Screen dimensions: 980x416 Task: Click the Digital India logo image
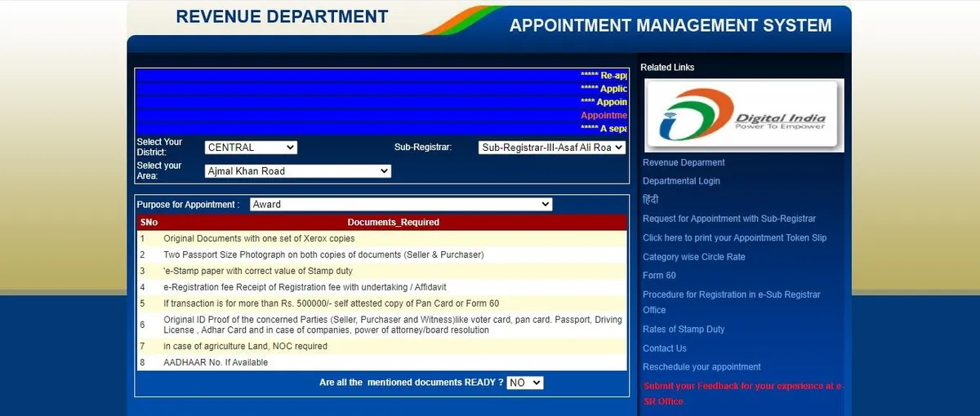pos(743,116)
